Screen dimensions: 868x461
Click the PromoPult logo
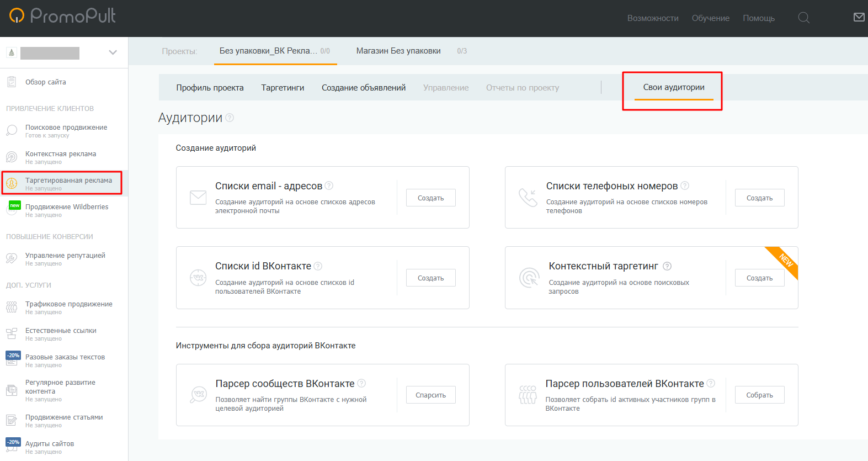pyautogui.click(x=62, y=15)
